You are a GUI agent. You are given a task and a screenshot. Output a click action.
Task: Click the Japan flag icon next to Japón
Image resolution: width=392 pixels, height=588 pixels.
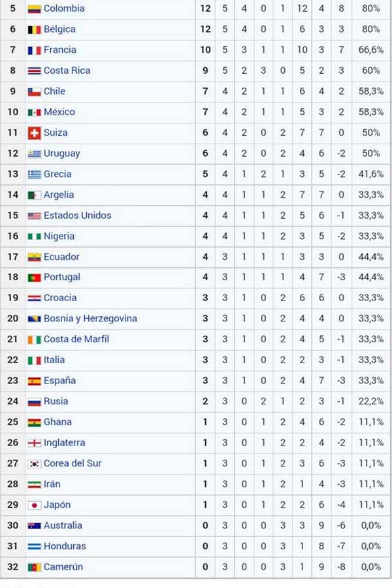click(34, 506)
